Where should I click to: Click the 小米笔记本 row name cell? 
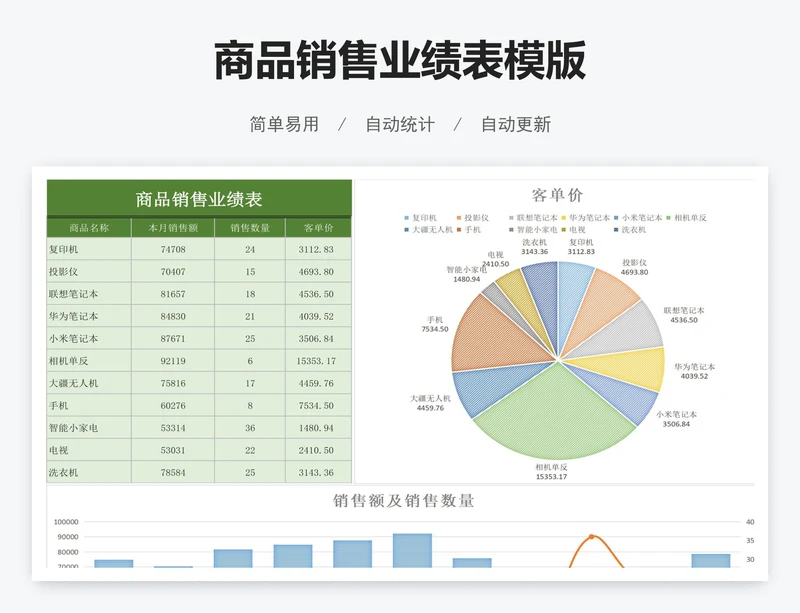tap(89, 338)
